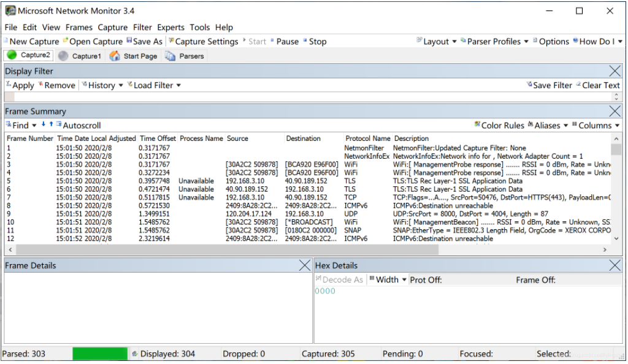
Task: Open the Width dropdown in Hex Details
Action: pyautogui.click(x=388, y=280)
